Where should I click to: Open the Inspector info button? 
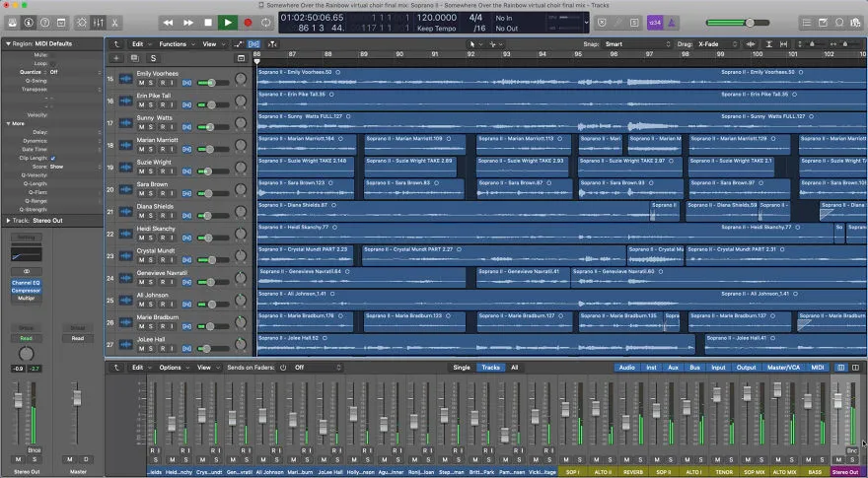29,23
